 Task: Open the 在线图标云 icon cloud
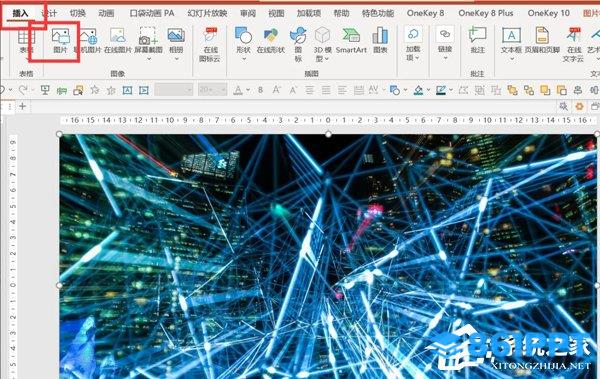tap(210, 45)
